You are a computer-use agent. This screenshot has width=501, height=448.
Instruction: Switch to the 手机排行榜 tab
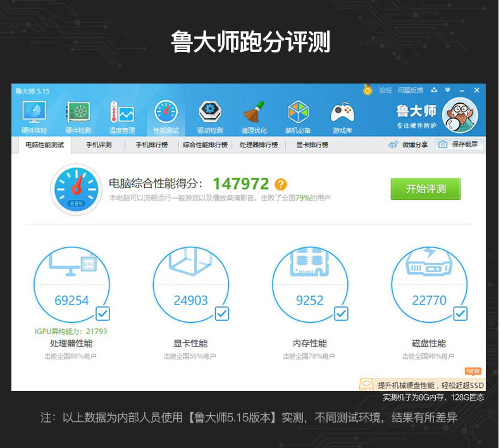(152, 145)
